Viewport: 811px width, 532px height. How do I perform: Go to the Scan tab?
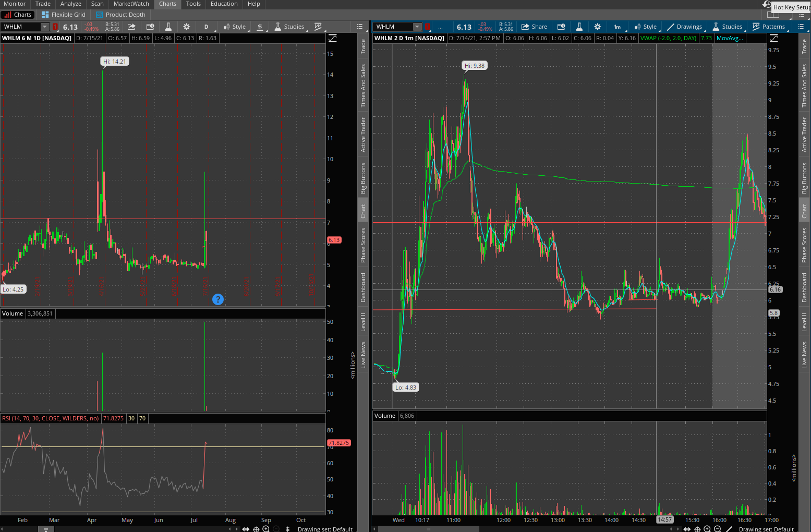[x=98, y=4]
